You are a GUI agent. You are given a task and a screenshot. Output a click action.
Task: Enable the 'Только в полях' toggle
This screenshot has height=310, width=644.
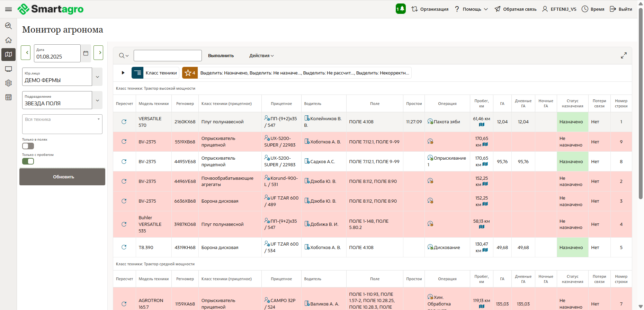tap(28, 146)
